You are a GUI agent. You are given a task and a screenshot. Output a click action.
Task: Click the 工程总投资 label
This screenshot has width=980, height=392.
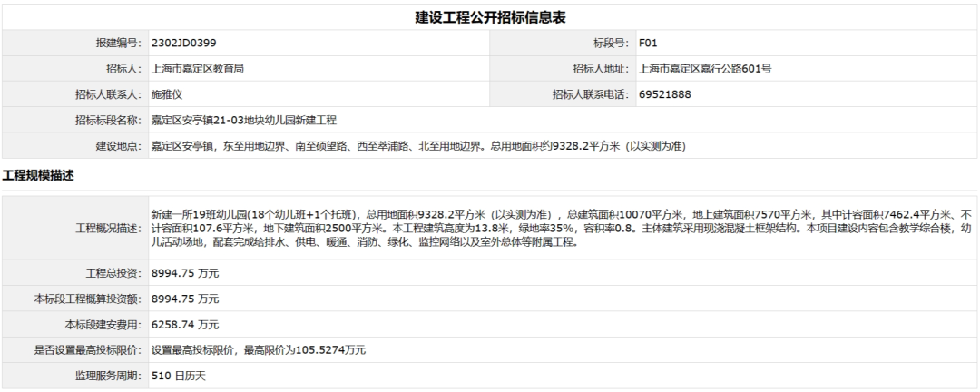[x=114, y=273]
